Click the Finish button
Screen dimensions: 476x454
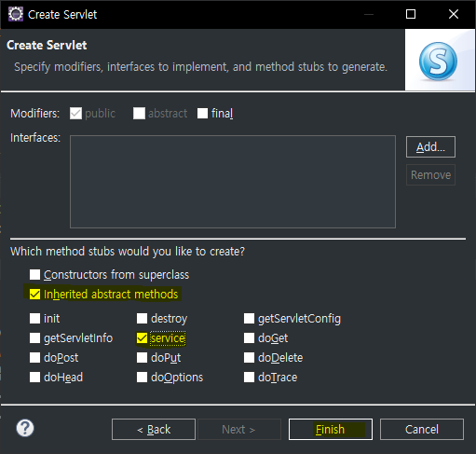point(331,430)
